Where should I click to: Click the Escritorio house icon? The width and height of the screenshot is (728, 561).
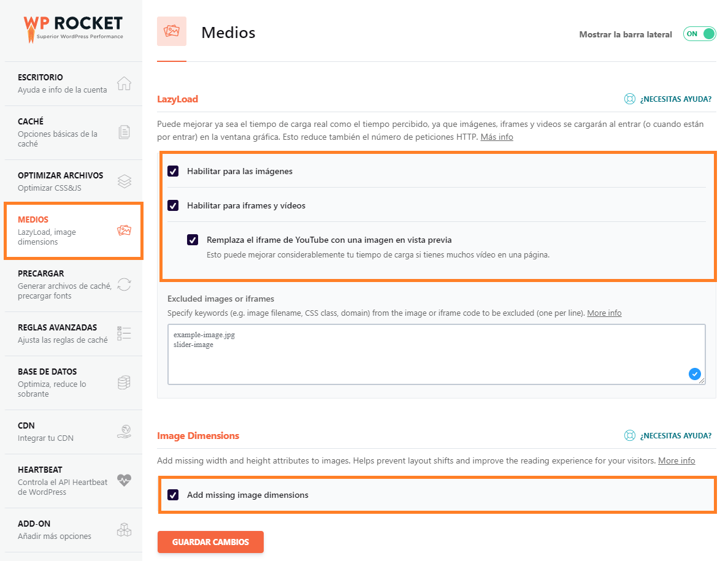point(125,83)
